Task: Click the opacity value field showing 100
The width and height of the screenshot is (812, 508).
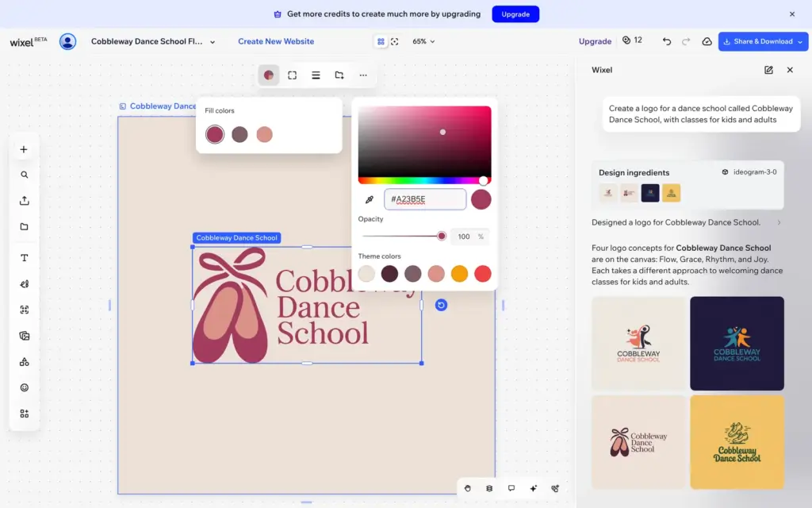Action: tap(469, 237)
